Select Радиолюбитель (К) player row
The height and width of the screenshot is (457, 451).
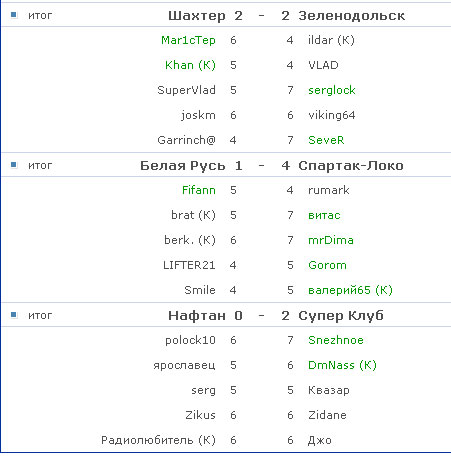click(x=225, y=440)
